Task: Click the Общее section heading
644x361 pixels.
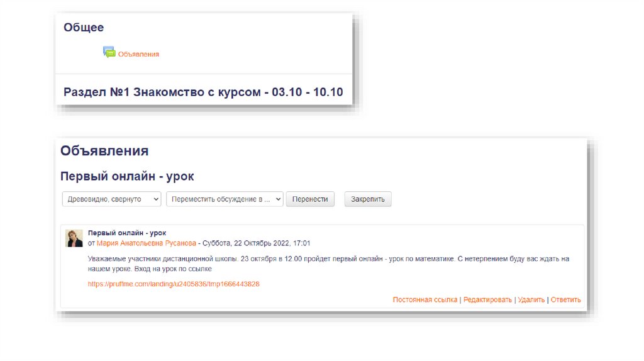Action: 84,28
